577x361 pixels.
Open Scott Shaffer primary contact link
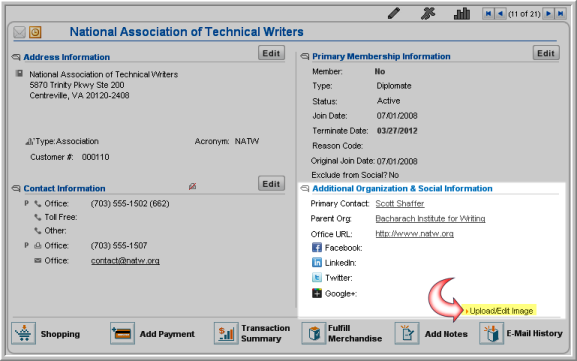tap(400, 203)
